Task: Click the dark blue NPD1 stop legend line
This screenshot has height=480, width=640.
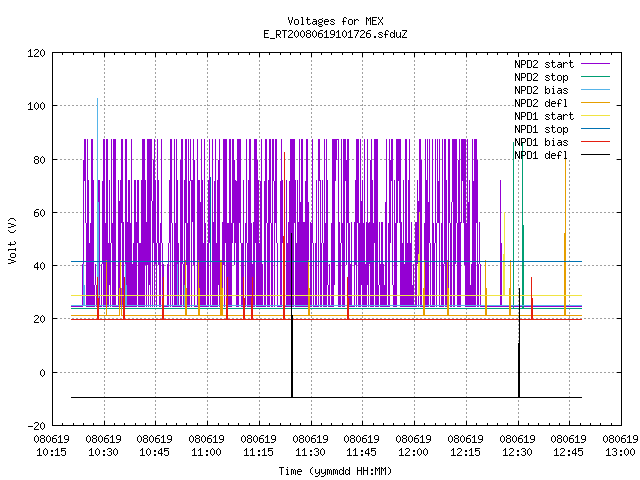Action: pyautogui.click(x=596, y=129)
